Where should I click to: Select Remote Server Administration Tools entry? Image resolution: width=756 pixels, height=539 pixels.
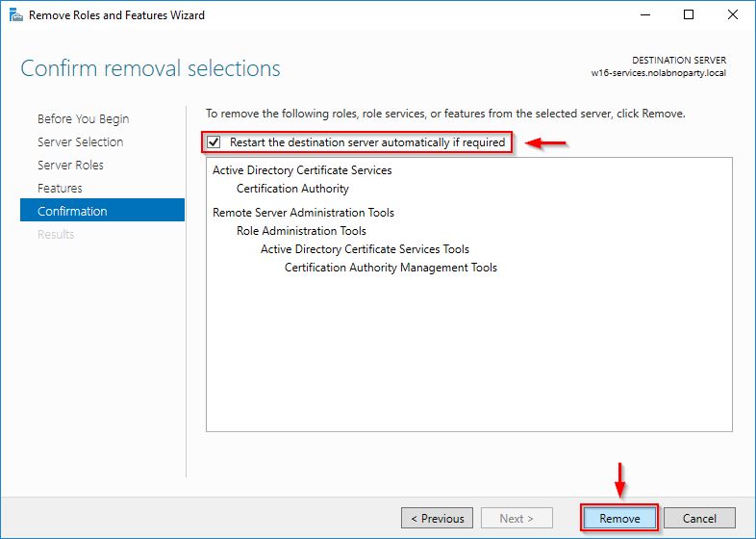tap(303, 213)
